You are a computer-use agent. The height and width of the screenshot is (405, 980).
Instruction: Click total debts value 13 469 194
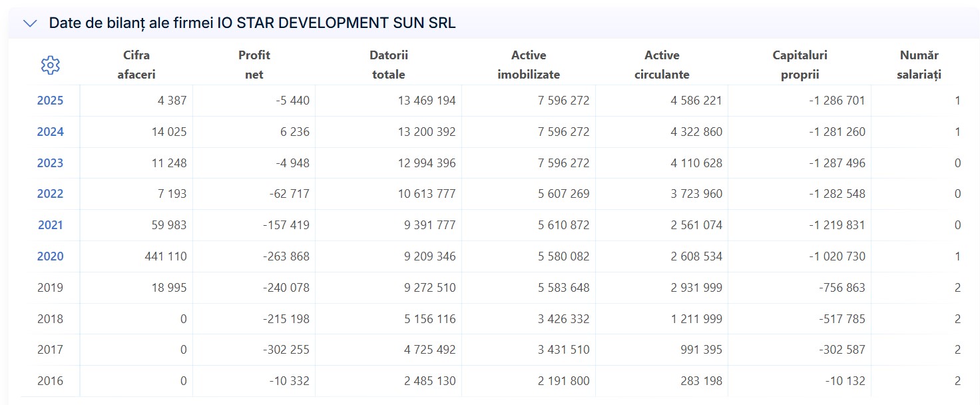[427, 101]
